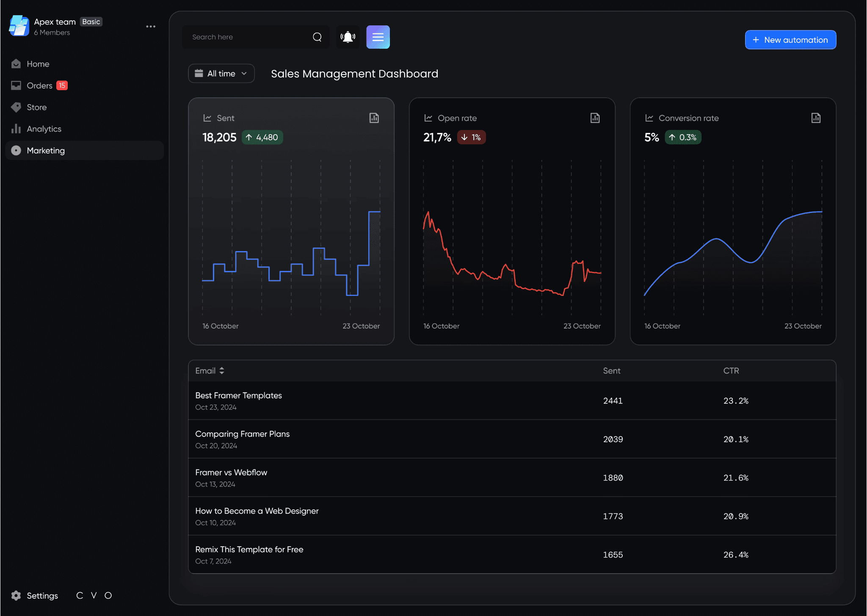Open the three-dot team options menu
This screenshot has width=867, height=616.
(x=151, y=26)
